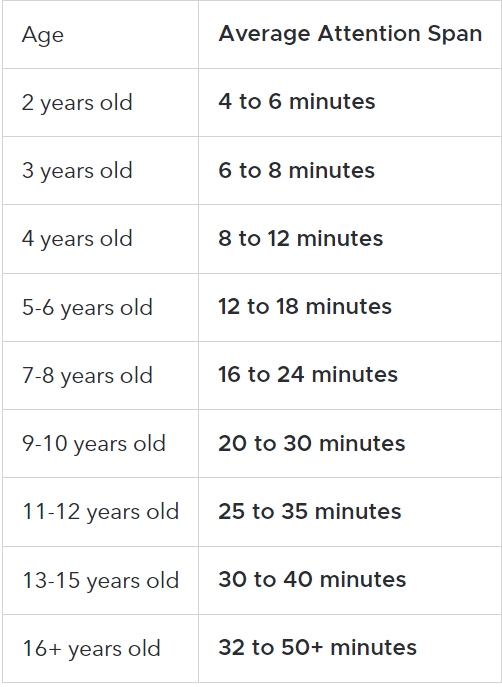Viewport: 502px width, 687px height.
Task: Select the 2 years old cell
Action: click(x=77, y=103)
